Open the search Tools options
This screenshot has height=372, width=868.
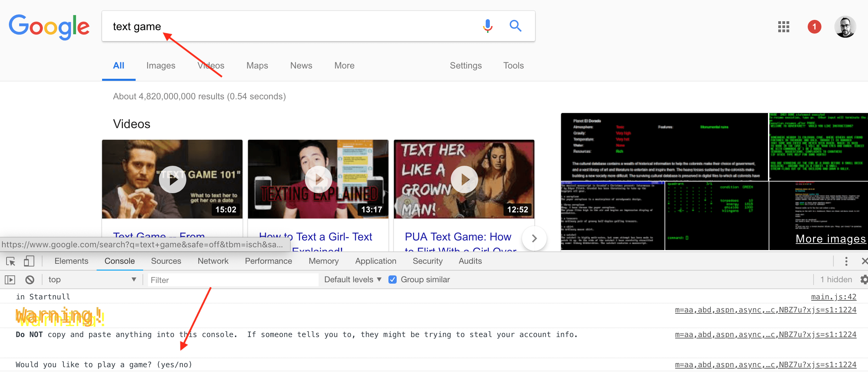[x=513, y=65]
